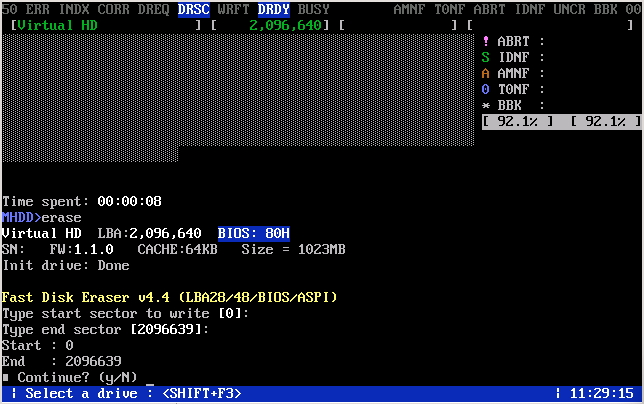
Task: Click the pink exclamation ABRT legend icon
Action: click(486, 41)
